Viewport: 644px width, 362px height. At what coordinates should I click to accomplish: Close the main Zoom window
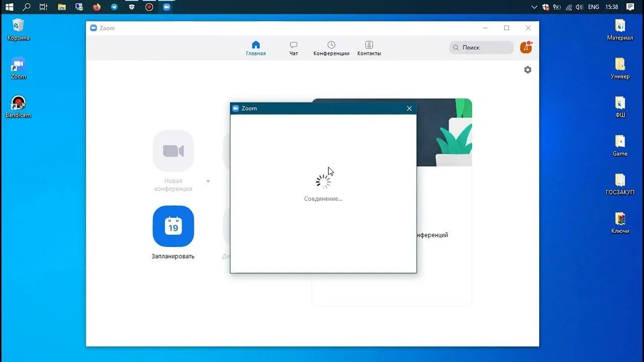click(528, 28)
